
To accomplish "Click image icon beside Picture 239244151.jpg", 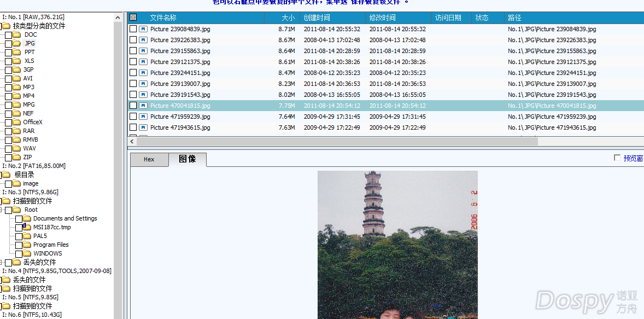I will (143, 73).
